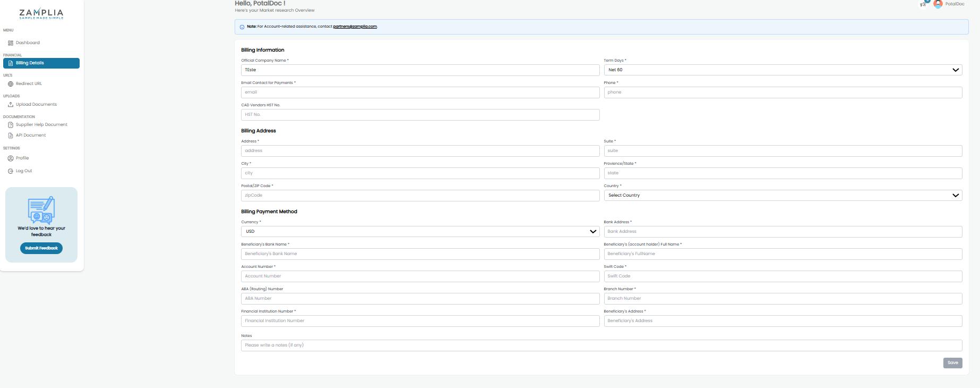
Task: Expand the Select Country dropdown
Action: pyautogui.click(x=783, y=196)
